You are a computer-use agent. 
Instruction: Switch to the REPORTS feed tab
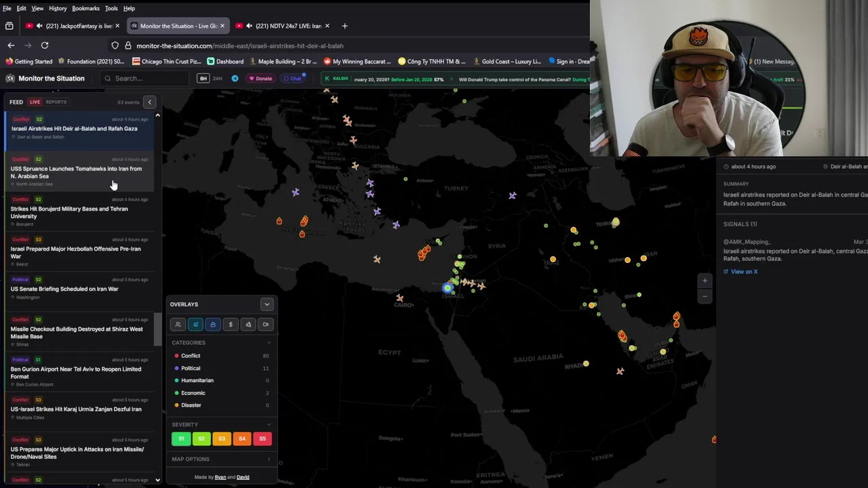click(56, 102)
